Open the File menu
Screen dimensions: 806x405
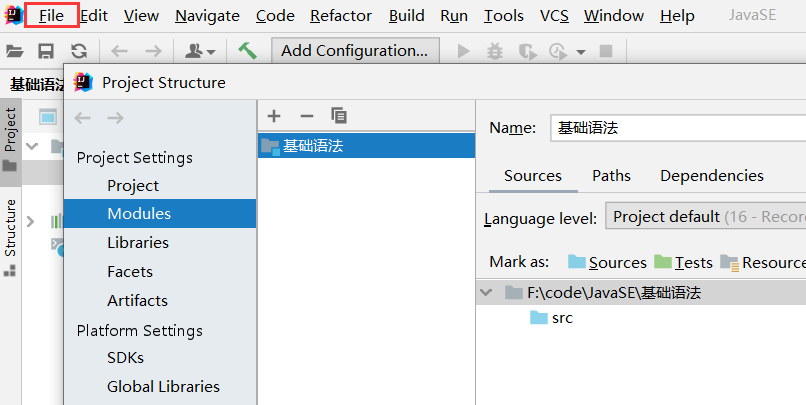tap(51, 16)
